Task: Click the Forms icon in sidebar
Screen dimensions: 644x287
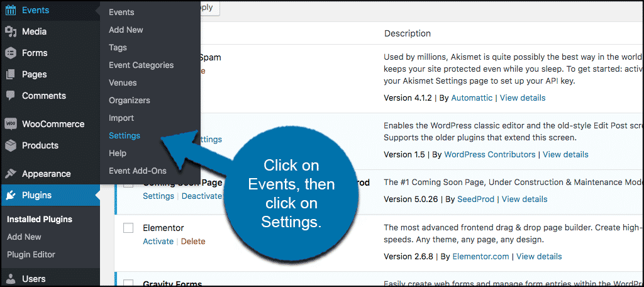Action: (11, 53)
